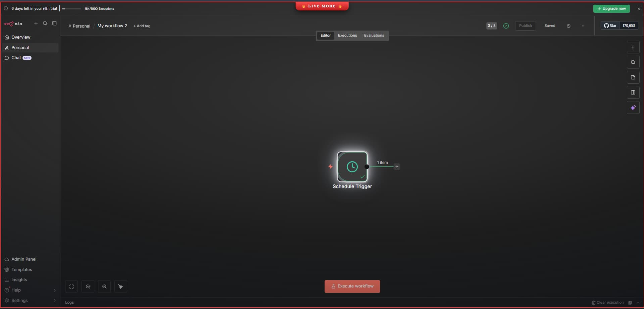Click the 0 / 3 counter badge

coord(492,26)
